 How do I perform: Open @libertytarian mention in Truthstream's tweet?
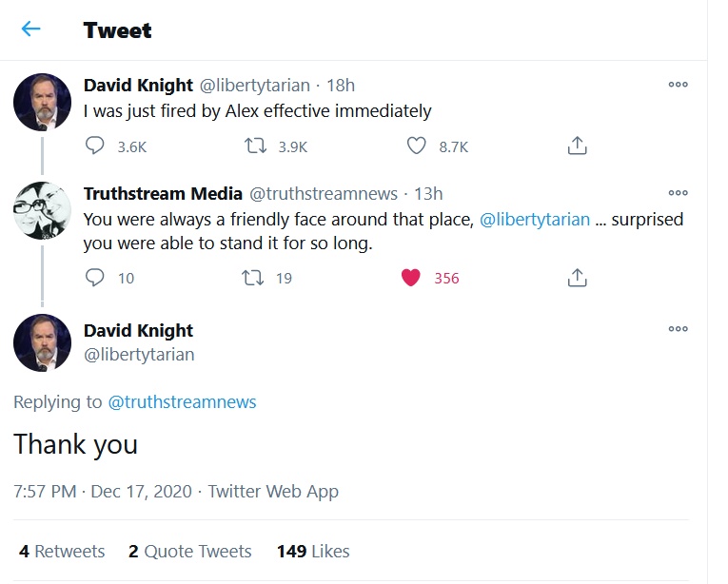535,219
